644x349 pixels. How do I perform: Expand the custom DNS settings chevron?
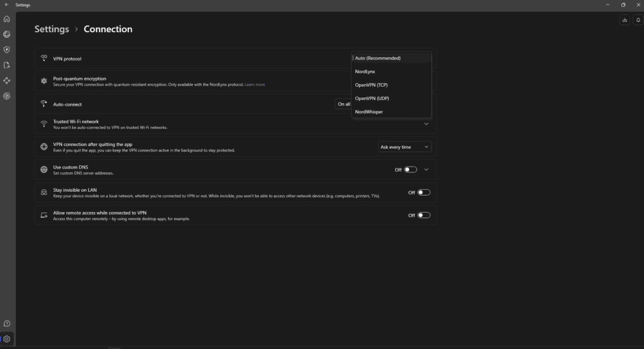point(426,170)
